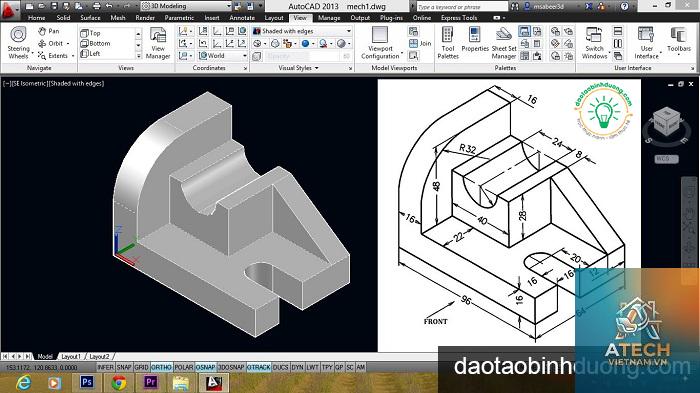Click the Plot printer icon in quick access toolbar

pos(97,6)
